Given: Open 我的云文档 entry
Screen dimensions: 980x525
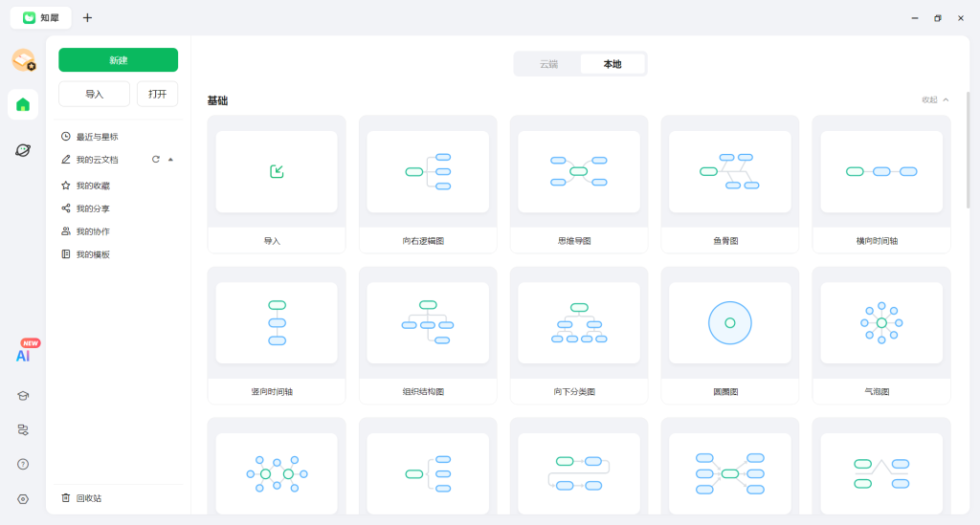Looking at the screenshot, I should pos(98,160).
